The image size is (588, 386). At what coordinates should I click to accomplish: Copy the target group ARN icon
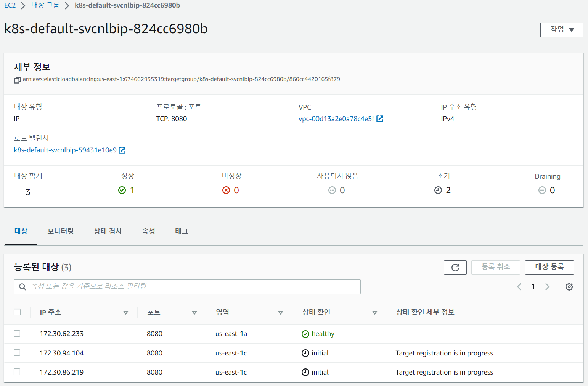click(x=17, y=80)
